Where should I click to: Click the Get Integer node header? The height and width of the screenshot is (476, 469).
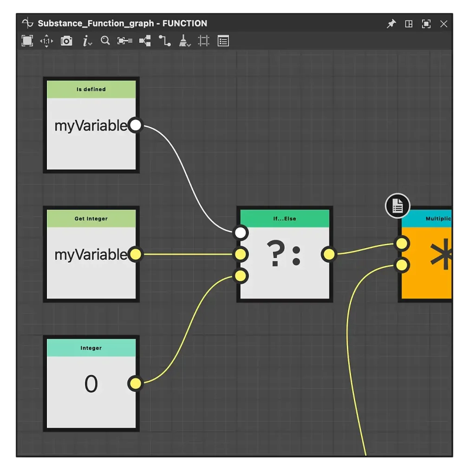(91, 218)
